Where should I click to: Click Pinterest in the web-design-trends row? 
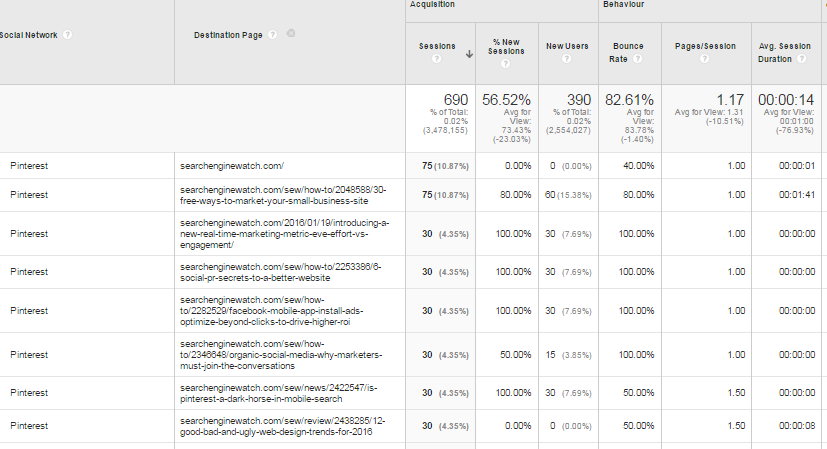pyautogui.click(x=29, y=426)
